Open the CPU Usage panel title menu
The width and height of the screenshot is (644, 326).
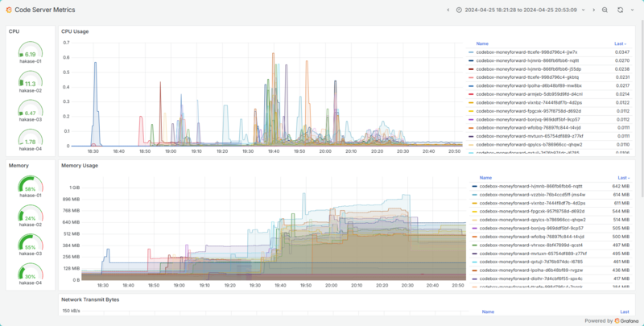tap(75, 31)
